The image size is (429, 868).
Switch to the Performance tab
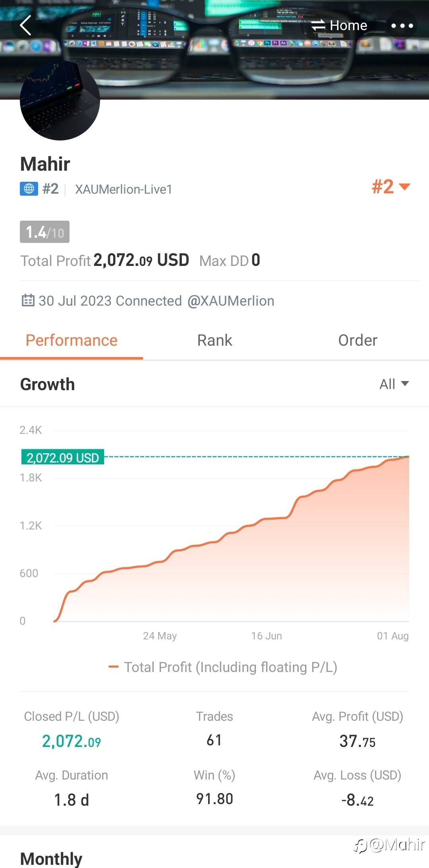71,341
